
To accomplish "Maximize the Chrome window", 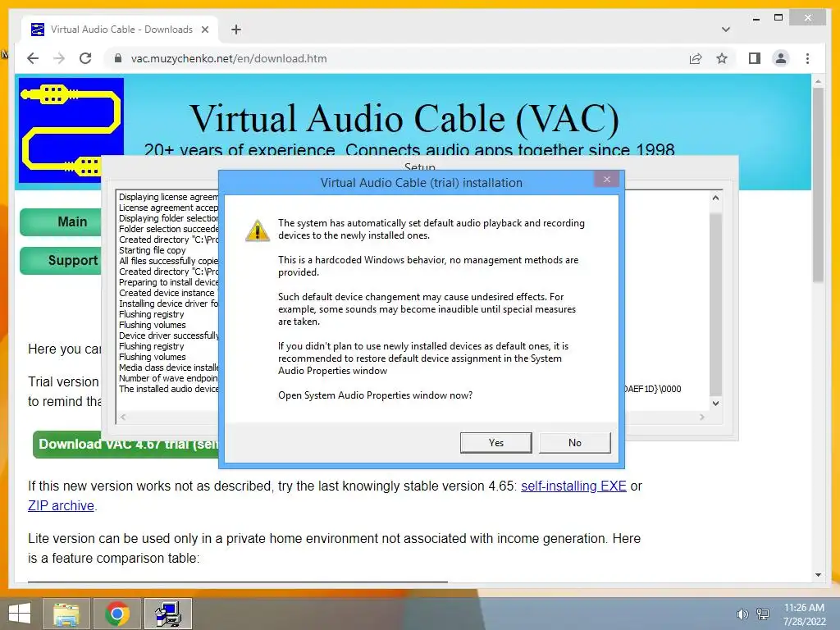I will [x=778, y=18].
